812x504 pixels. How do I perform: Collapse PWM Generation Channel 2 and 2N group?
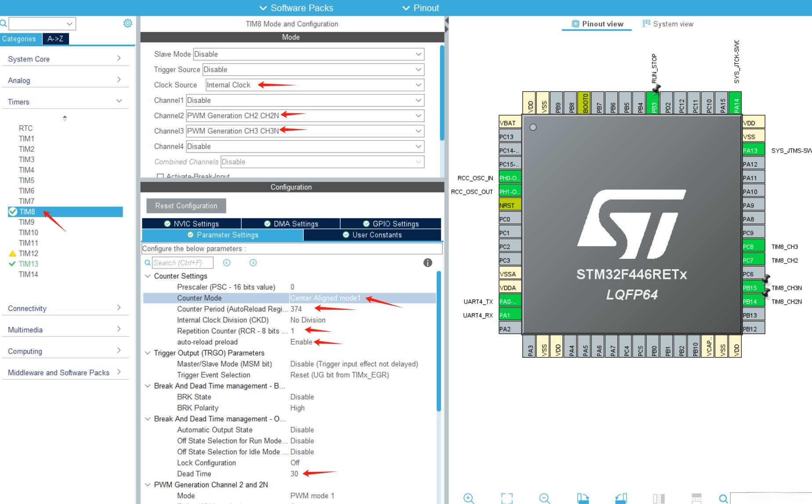click(x=148, y=485)
